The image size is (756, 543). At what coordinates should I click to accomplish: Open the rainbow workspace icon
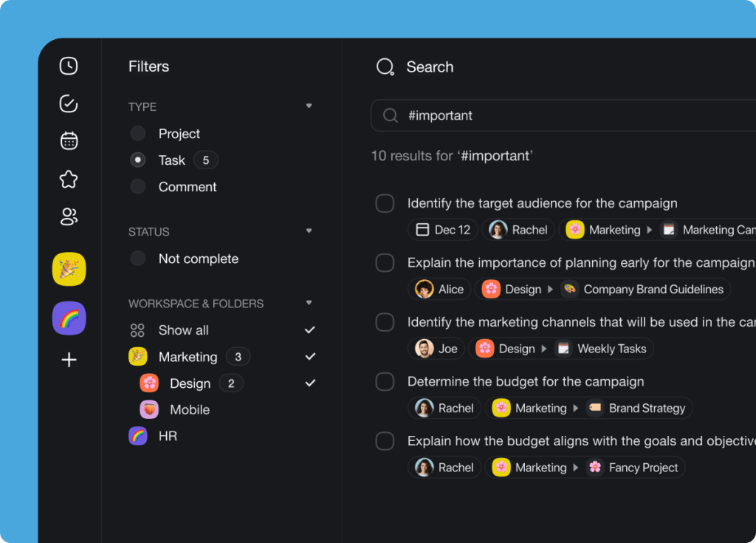tap(68, 318)
